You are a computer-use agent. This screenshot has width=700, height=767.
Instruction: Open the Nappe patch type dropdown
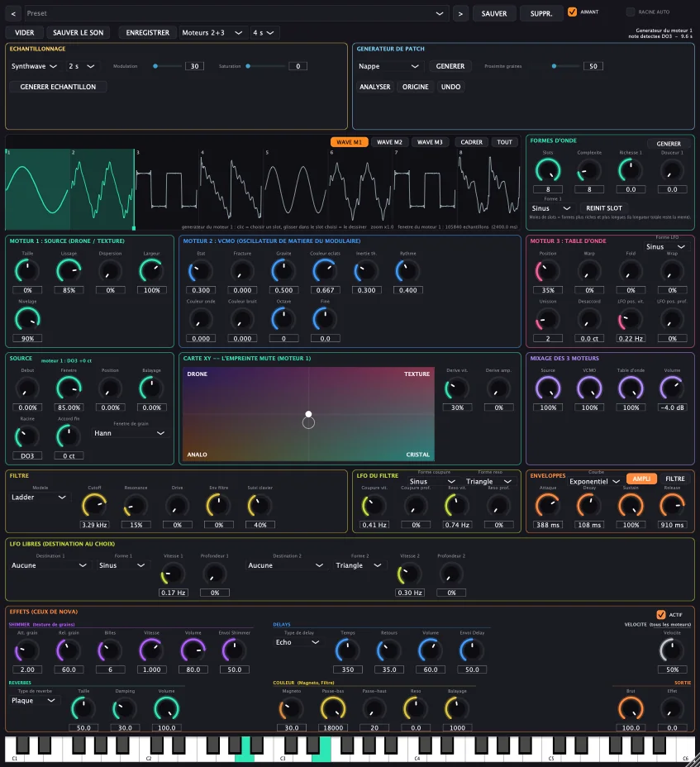pyautogui.click(x=389, y=66)
